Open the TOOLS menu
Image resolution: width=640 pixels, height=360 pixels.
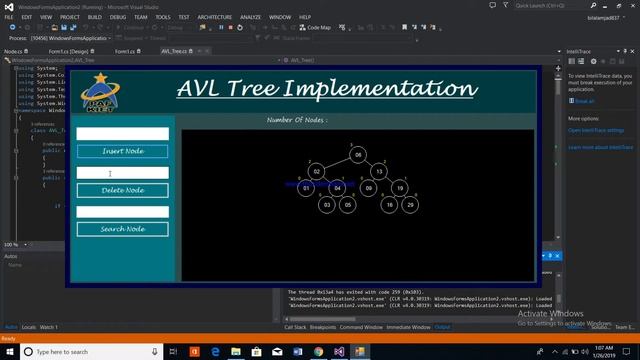coord(162,17)
